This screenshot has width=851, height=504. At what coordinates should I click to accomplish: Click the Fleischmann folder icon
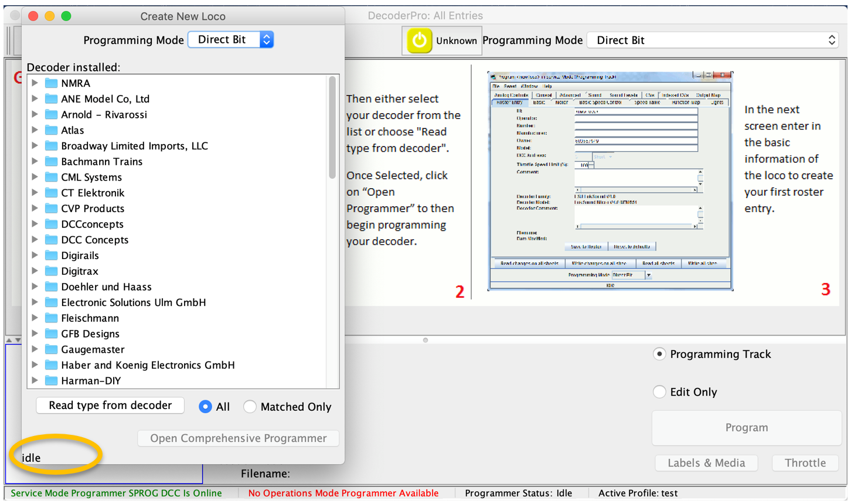(x=52, y=318)
